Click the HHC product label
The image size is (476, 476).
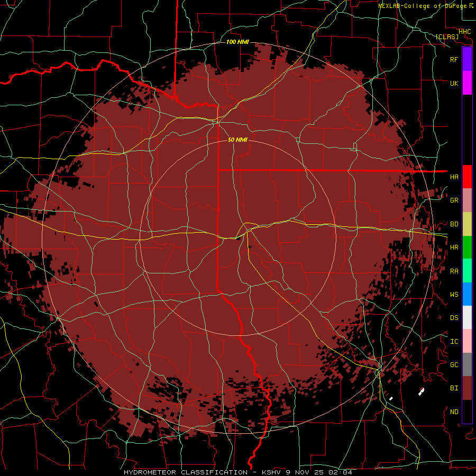tap(464, 32)
